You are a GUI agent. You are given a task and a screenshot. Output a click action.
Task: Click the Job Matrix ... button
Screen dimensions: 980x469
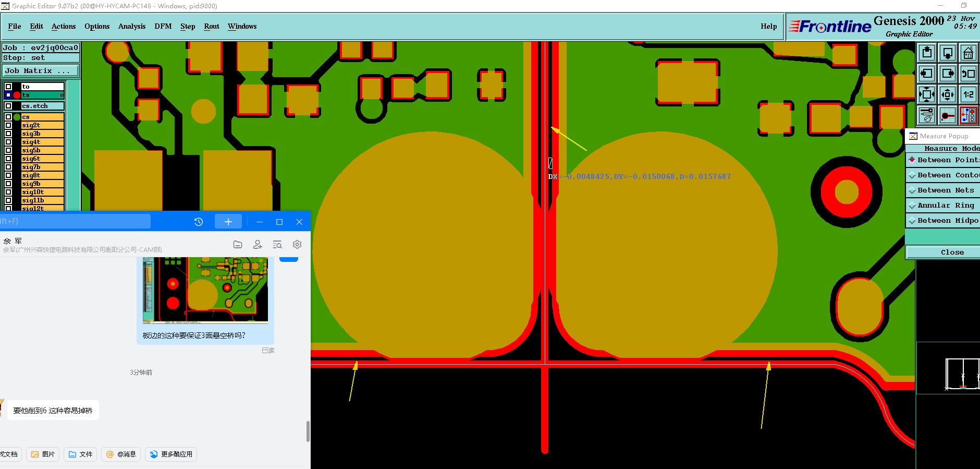[x=41, y=71]
